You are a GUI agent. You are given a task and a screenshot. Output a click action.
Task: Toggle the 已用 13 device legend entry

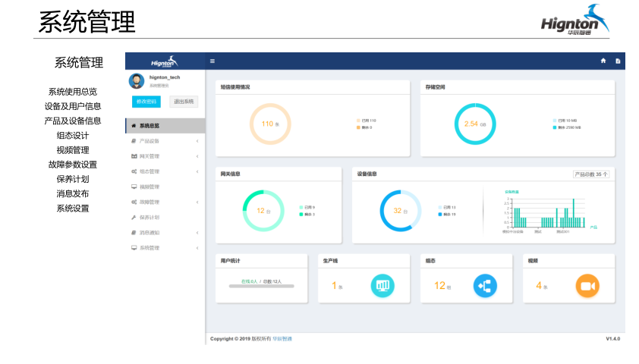click(x=447, y=207)
